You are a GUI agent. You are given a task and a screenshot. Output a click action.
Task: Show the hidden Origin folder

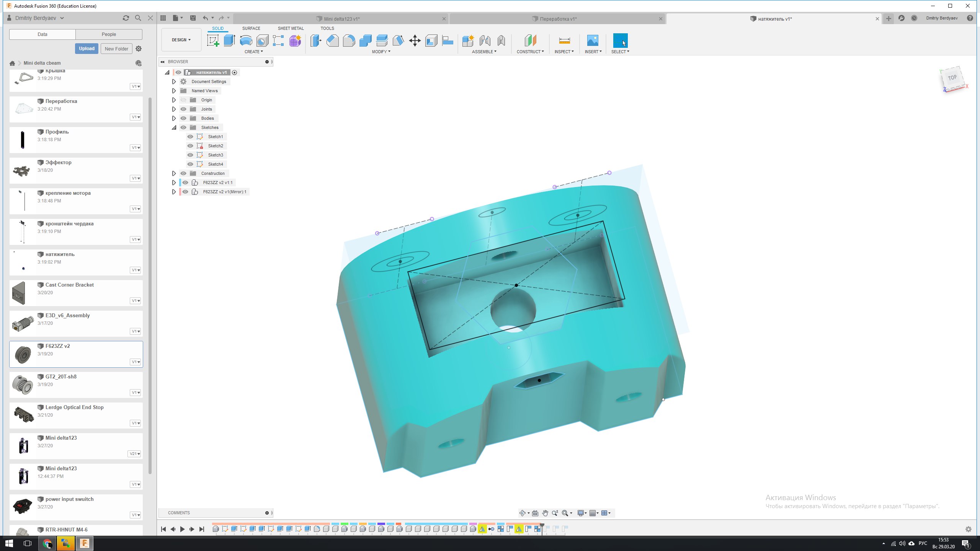(x=183, y=100)
